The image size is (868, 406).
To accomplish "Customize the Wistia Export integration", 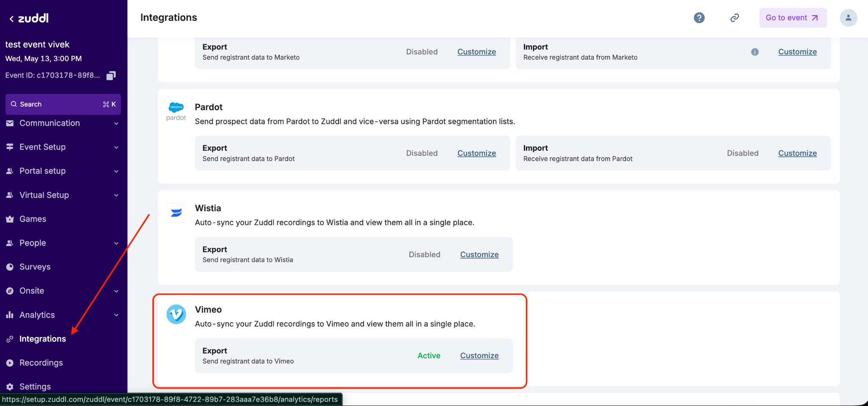I will point(479,254).
